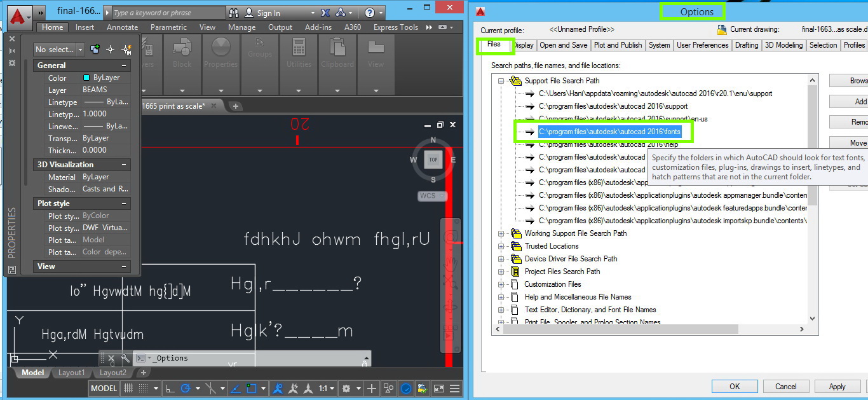868x400 pixels.
Task: Open the 1:1 annotation scale dropdown
Action: point(327,389)
